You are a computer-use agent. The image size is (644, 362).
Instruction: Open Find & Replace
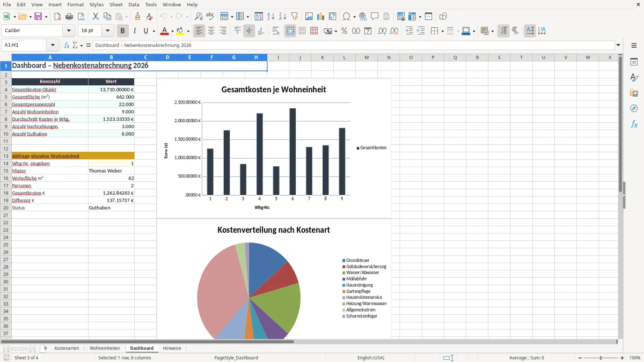pos(199,17)
